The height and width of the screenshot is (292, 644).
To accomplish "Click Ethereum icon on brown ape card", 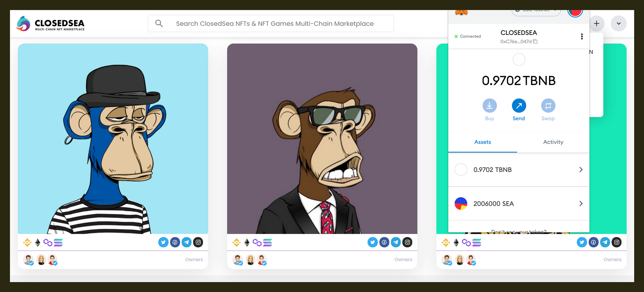I will pyautogui.click(x=247, y=242).
